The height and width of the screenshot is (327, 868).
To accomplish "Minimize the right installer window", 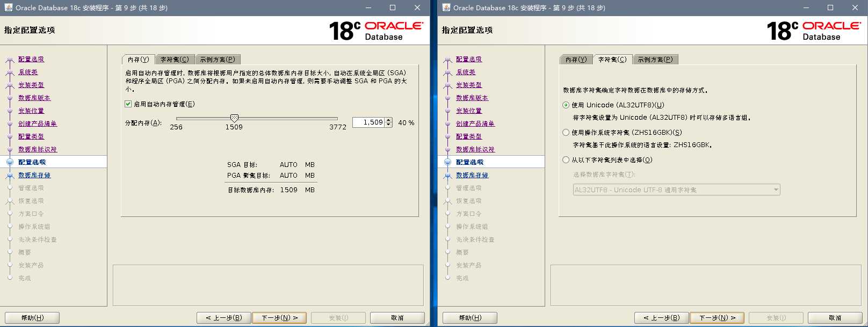I will (x=806, y=8).
